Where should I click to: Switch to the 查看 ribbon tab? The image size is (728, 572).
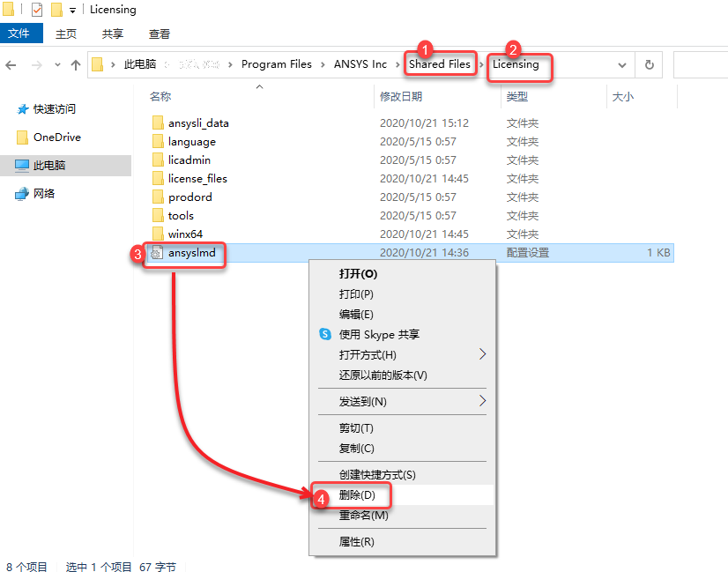click(x=160, y=33)
